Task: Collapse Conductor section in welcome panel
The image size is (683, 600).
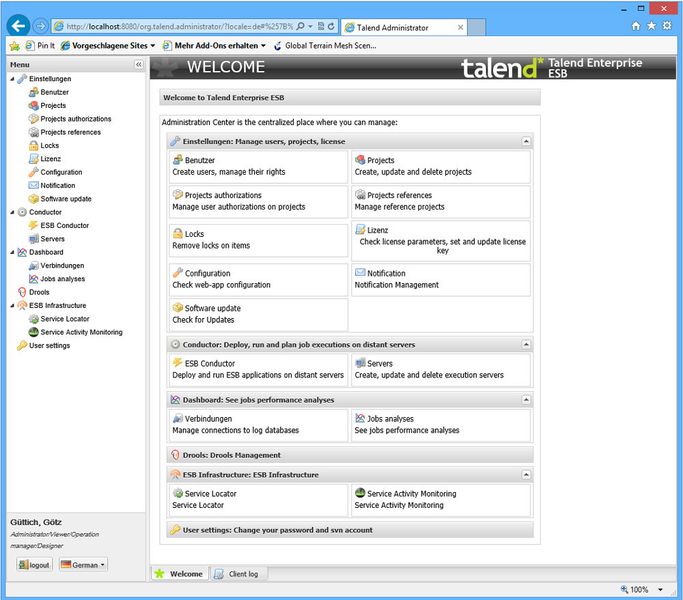Action: click(526, 344)
